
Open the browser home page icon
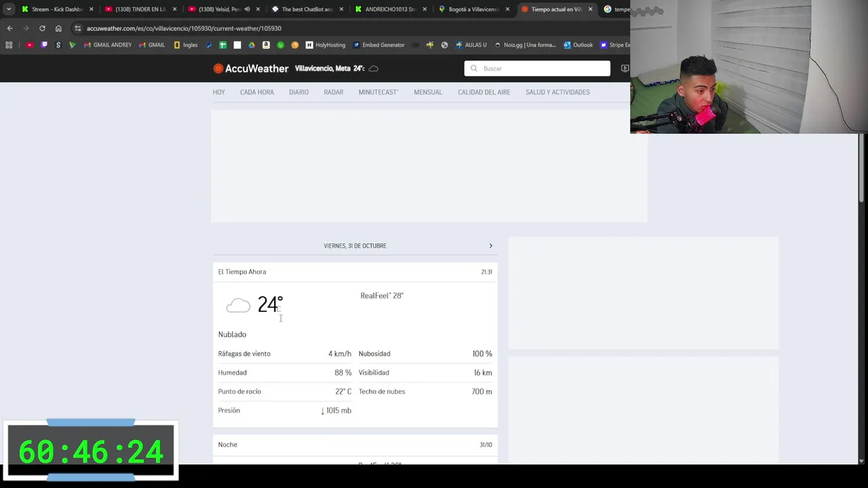(x=58, y=28)
